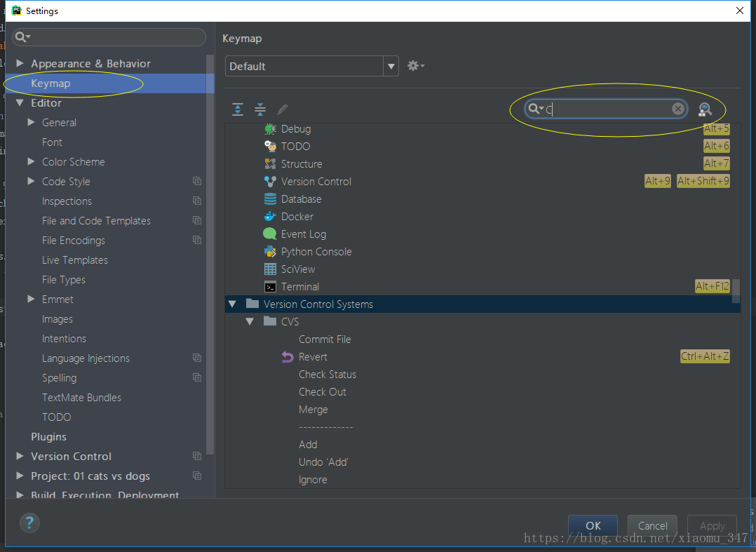The width and height of the screenshot is (756, 552).
Task: Click the copy icon beside Code Style
Action: point(196,181)
